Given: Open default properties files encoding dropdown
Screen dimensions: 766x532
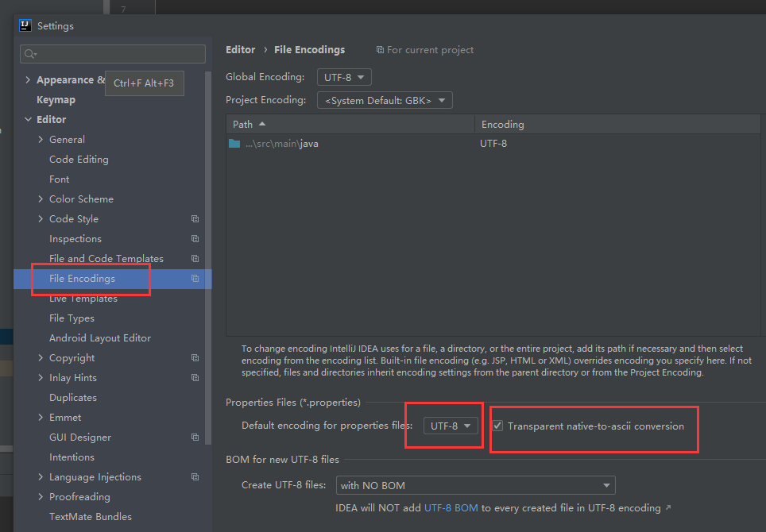Looking at the screenshot, I should tap(450, 426).
